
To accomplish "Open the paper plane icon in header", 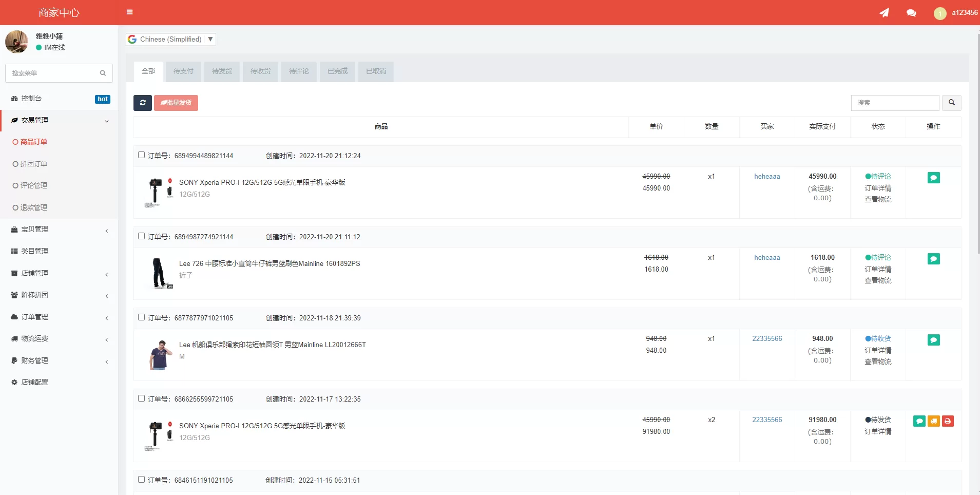I will tap(884, 13).
